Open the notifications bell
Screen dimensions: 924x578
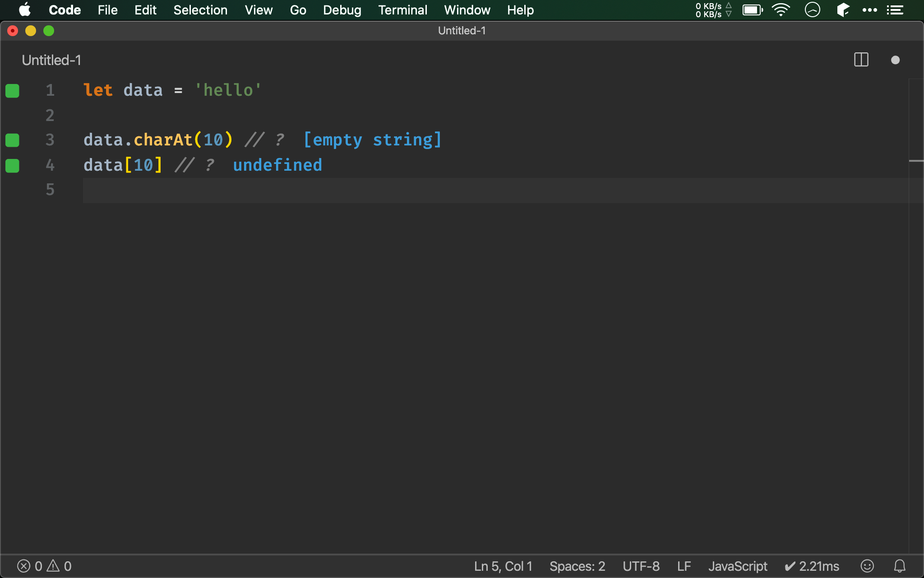(900, 566)
